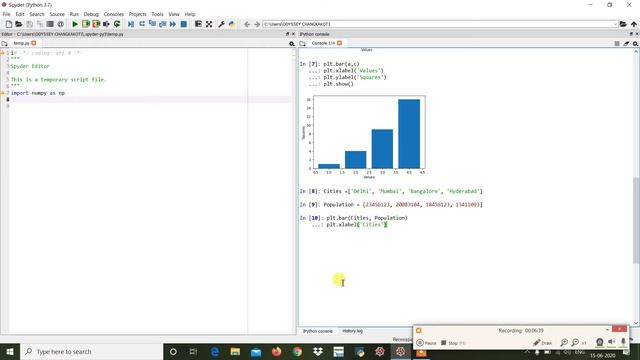Viewport: 640px width, 360px height.
Task: Run the selection or current line
Action: click(107, 24)
